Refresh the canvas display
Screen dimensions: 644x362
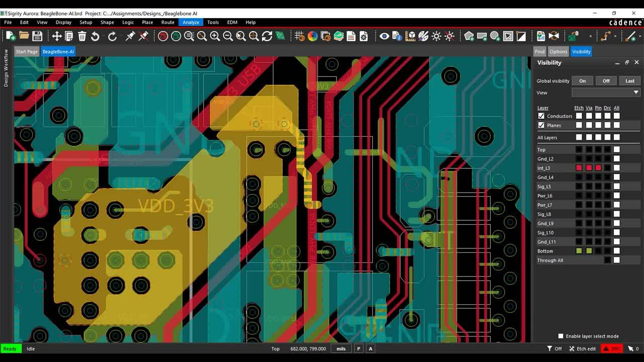click(267, 36)
